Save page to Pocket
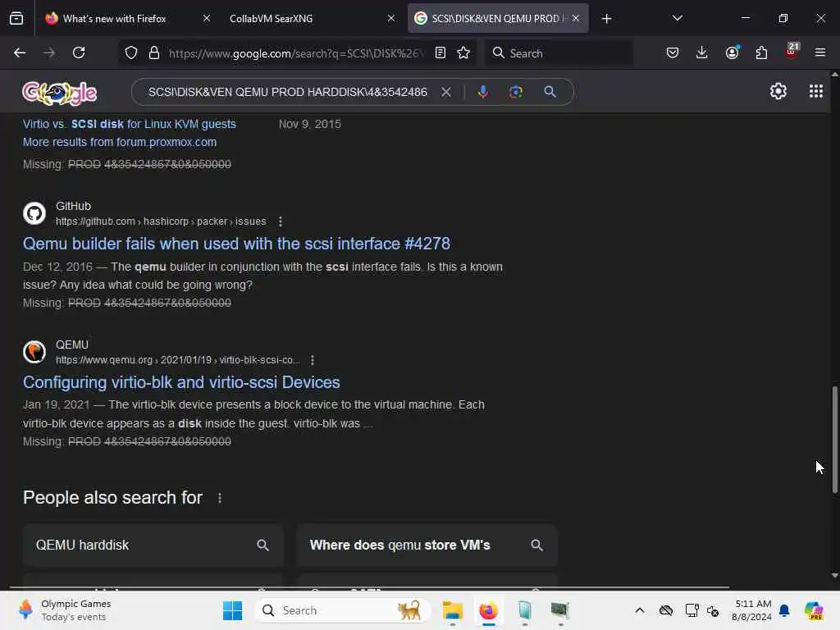Viewport: 840px width, 630px height. [673, 52]
